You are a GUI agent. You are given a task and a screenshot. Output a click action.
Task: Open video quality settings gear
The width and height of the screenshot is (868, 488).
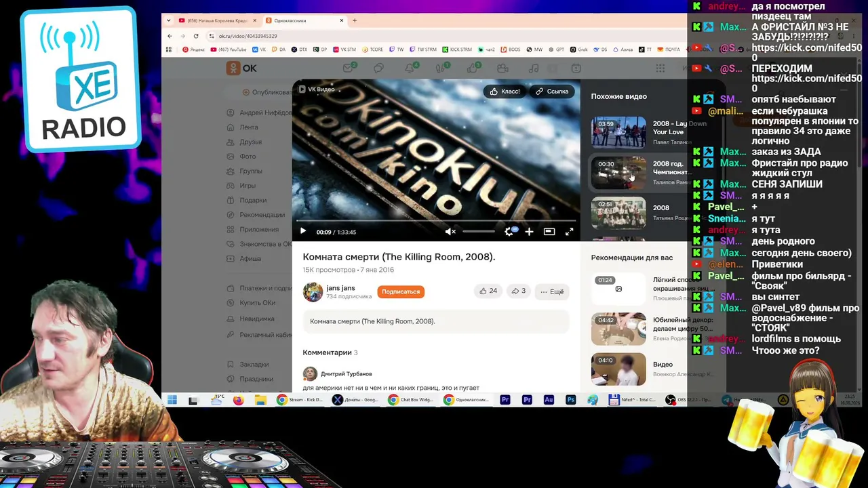pyautogui.click(x=509, y=232)
